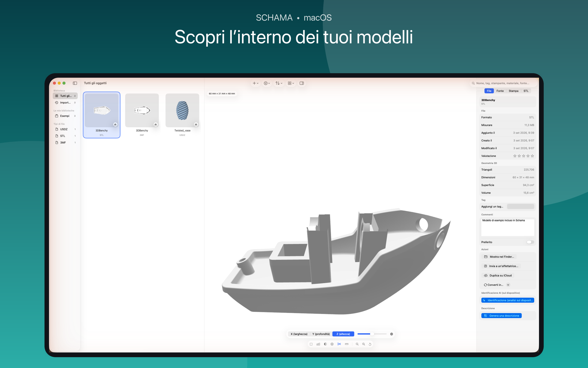Open the grid view options dropdown
Screen dimensions: 588x368
click(291, 83)
